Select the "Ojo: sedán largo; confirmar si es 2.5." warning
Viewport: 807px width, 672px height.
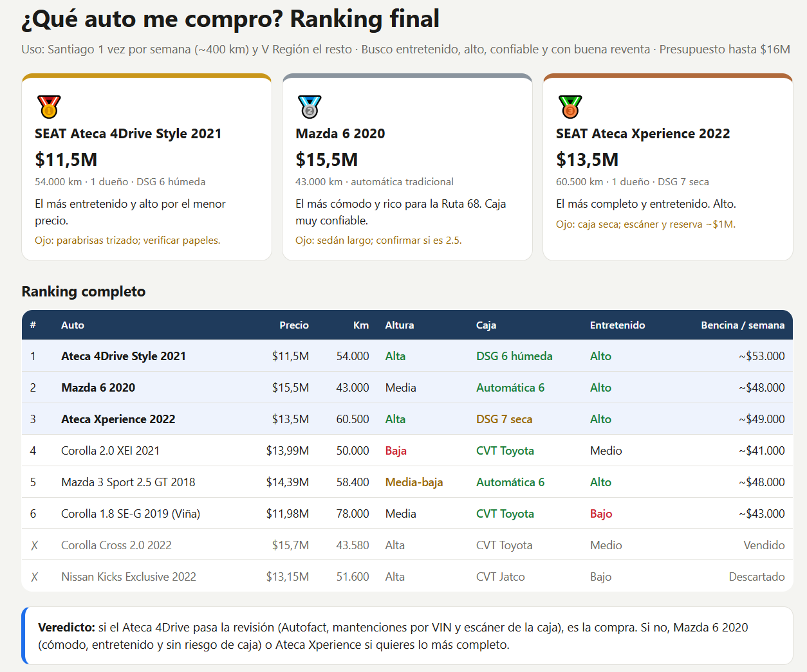(x=378, y=241)
